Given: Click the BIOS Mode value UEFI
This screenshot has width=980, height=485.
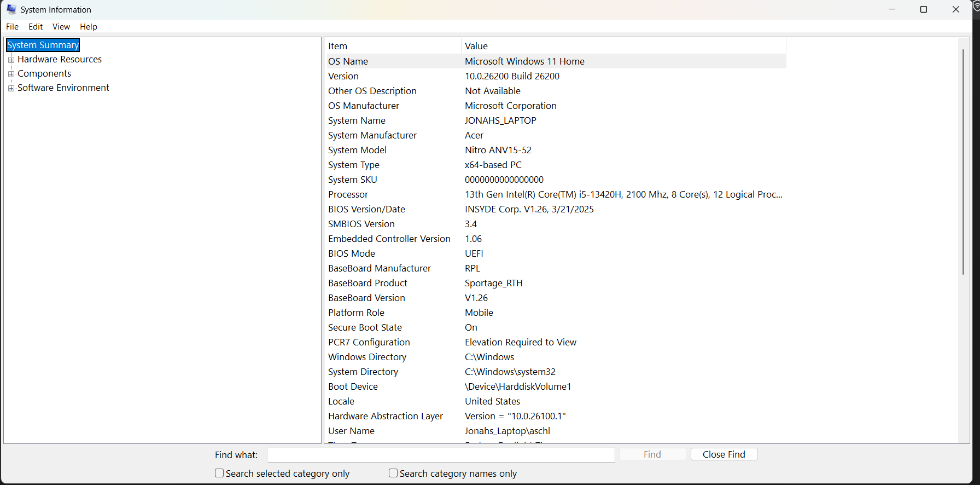Looking at the screenshot, I should [474, 253].
